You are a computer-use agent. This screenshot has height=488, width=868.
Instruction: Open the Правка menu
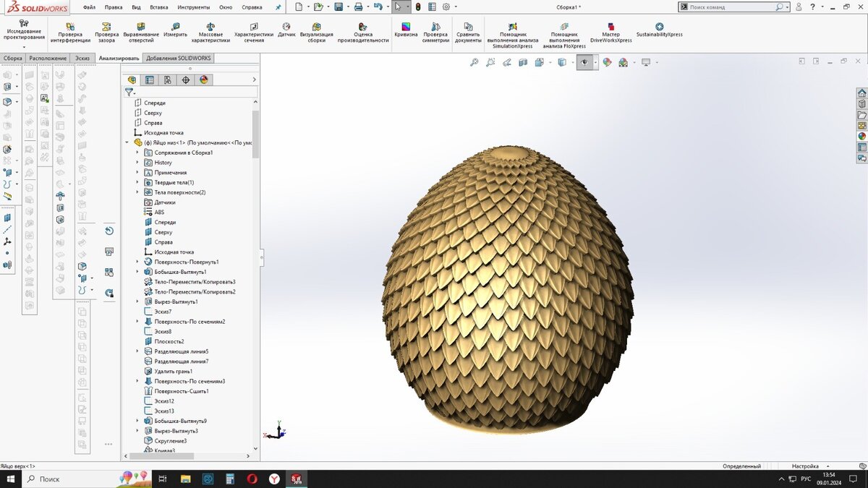(113, 7)
